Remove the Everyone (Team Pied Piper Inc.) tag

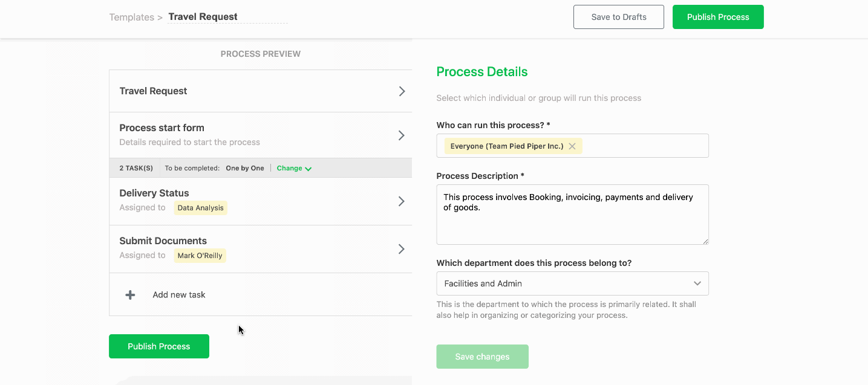(x=572, y=146)
